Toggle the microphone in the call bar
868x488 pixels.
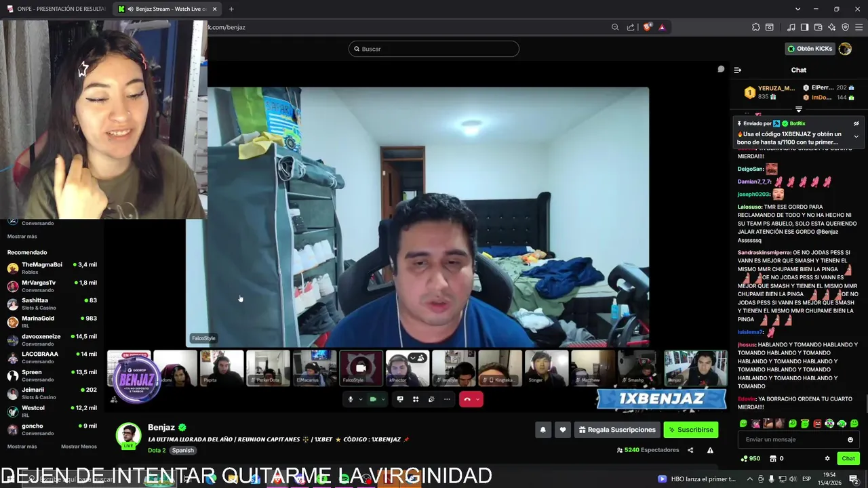pyautogui.click(x=351, y=399)
